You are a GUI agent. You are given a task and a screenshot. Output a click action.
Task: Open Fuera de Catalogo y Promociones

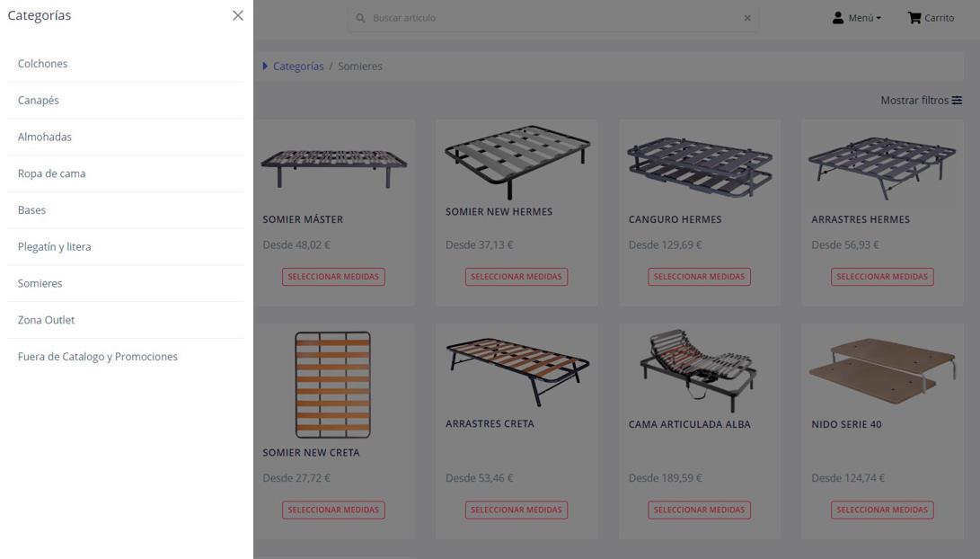(x=97, y=357)
